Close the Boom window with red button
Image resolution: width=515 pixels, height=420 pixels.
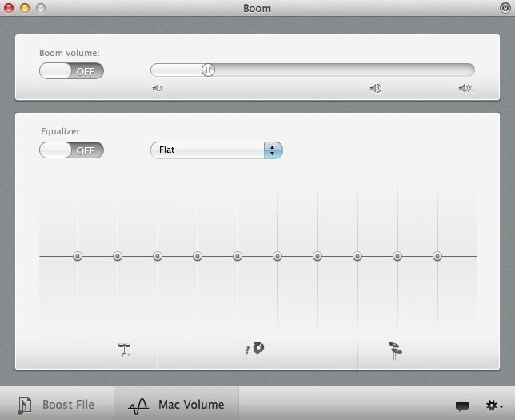tap(9, 8)
